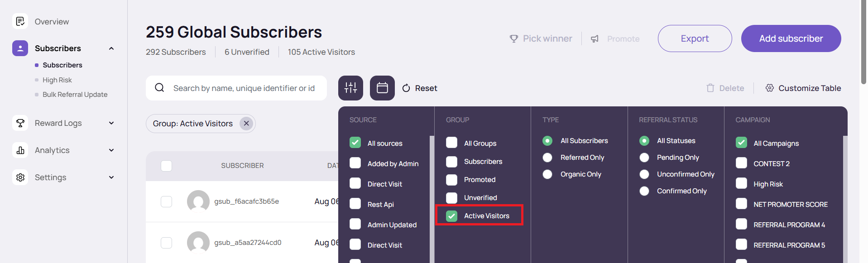The height and width of the screenshot is (263, 868).
Task: Uncheck the Active Visitors group checkbox
Action: pyautogui.click(x=452, y=216)
